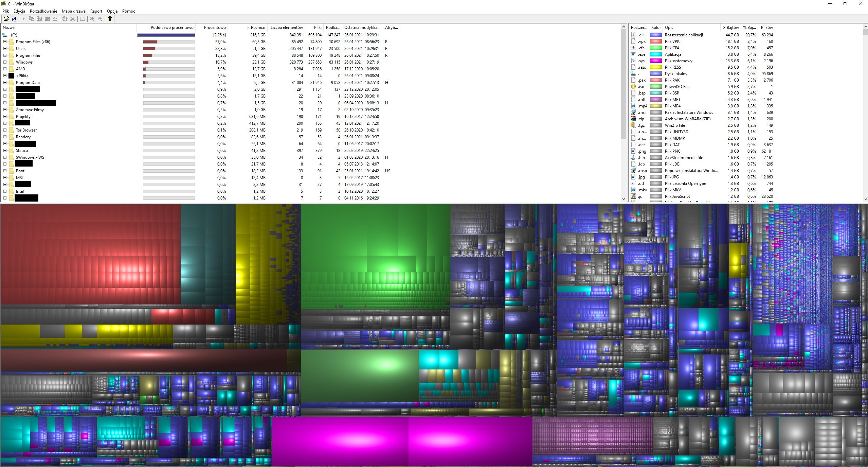Expand the Windows folder tree node

point(5,62)
